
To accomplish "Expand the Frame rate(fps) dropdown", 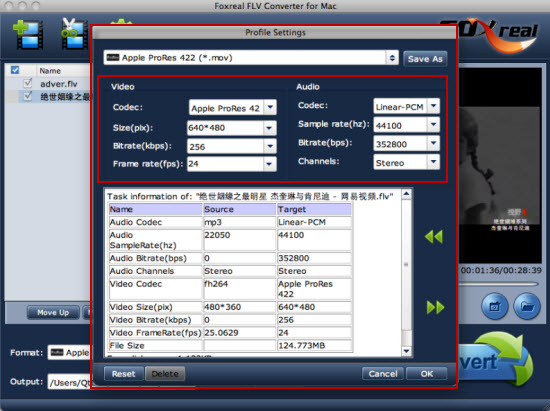I will [269, 164].
